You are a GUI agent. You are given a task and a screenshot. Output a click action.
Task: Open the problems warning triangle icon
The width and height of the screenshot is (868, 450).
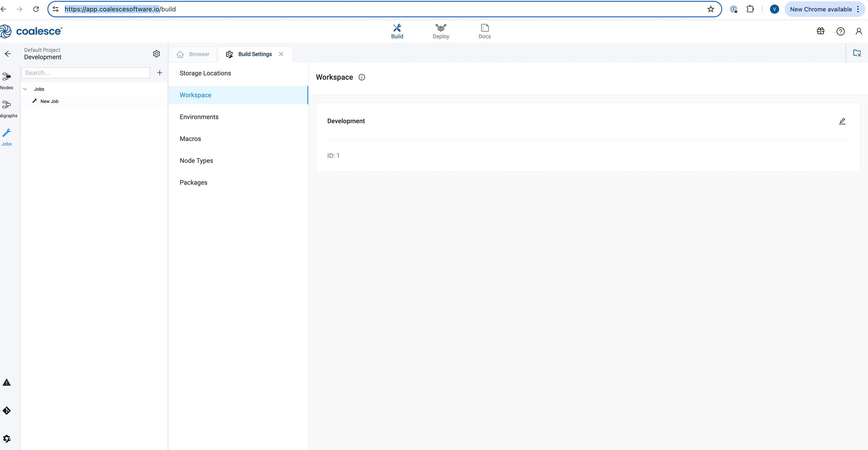click(7, 383)
